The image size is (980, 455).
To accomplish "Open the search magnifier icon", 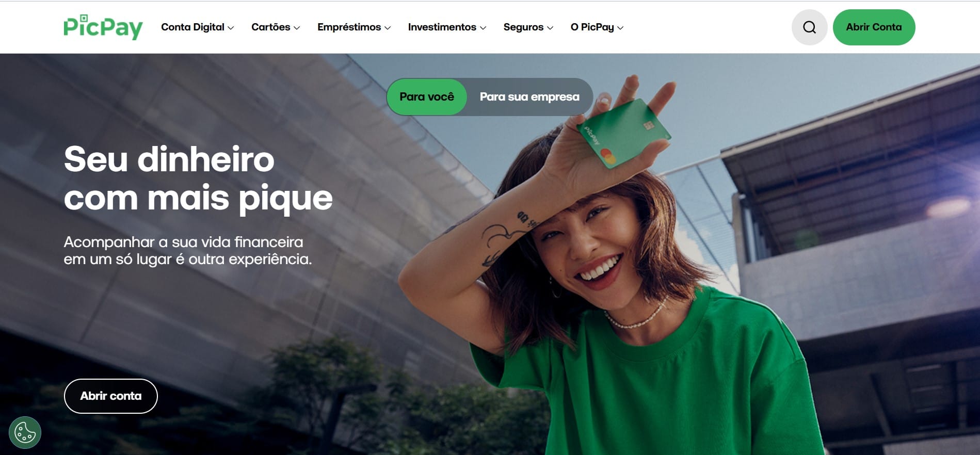I will click(809, 27).
